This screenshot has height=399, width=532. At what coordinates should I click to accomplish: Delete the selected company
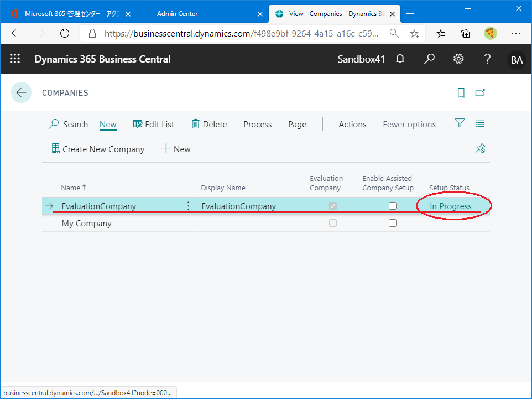[210, 125]
